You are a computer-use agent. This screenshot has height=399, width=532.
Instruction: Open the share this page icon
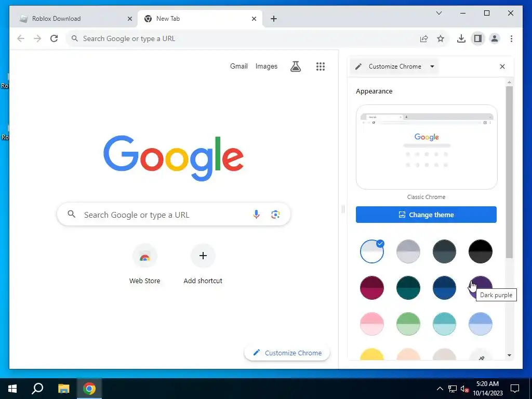click(x=424, y=38)
